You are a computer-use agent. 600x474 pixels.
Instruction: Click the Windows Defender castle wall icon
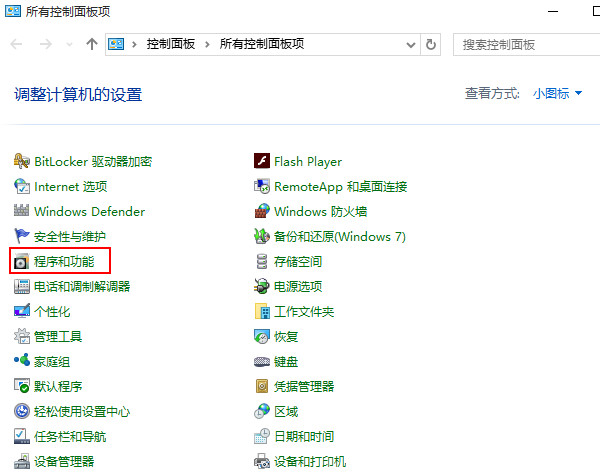pyautogui.click(x=21, y=211)
